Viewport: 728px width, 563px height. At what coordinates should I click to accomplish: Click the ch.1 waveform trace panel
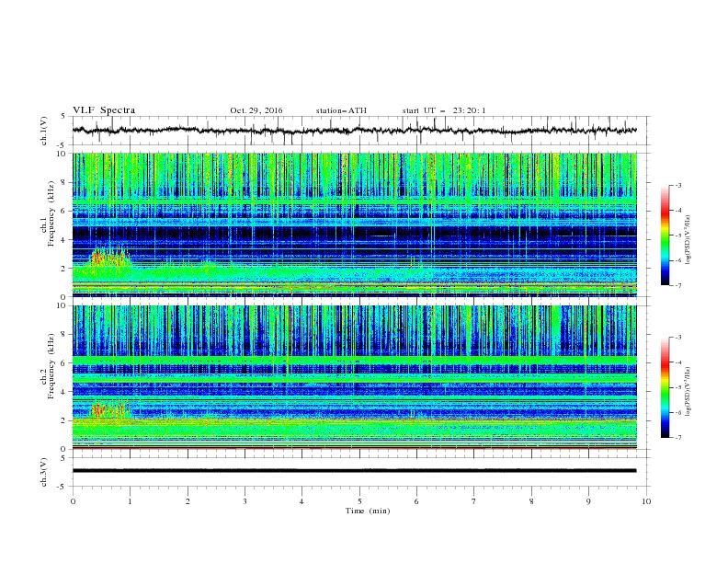click(x=360, y=131)
